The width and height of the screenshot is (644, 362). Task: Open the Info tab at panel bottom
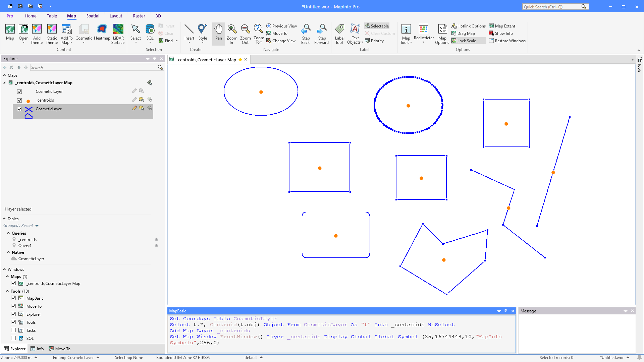click(x=37, y=349)
